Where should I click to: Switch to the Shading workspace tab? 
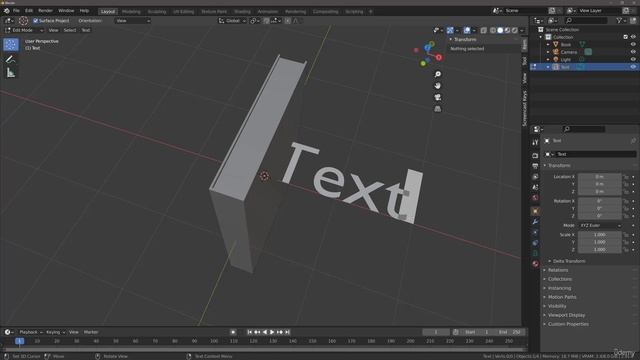coord(242,12)
